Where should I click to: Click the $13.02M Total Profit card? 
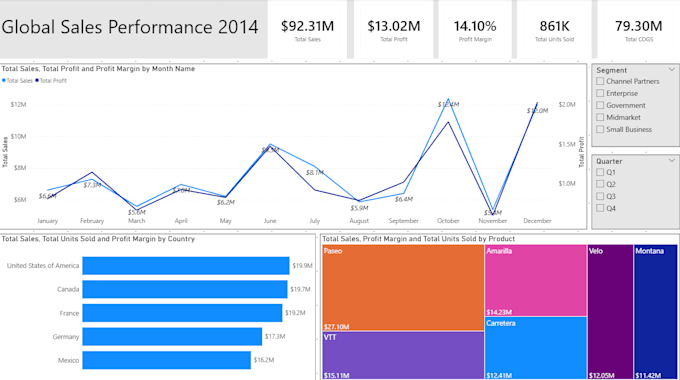(x=394, y=29)
